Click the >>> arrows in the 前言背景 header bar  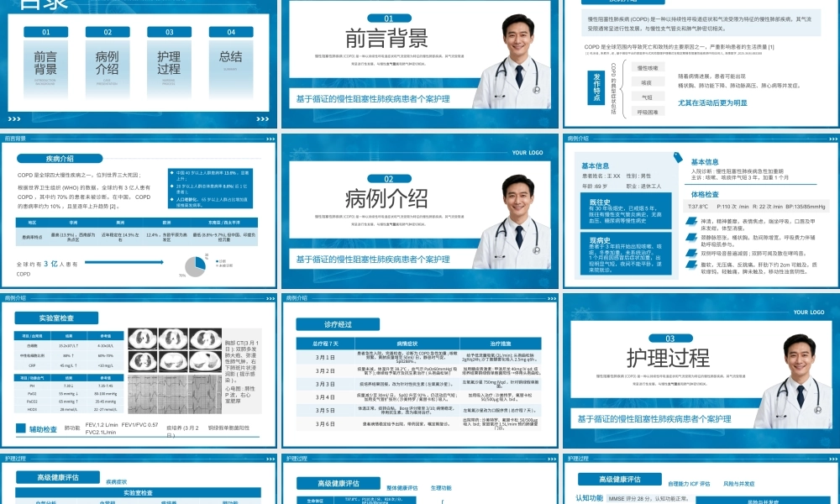270,139
